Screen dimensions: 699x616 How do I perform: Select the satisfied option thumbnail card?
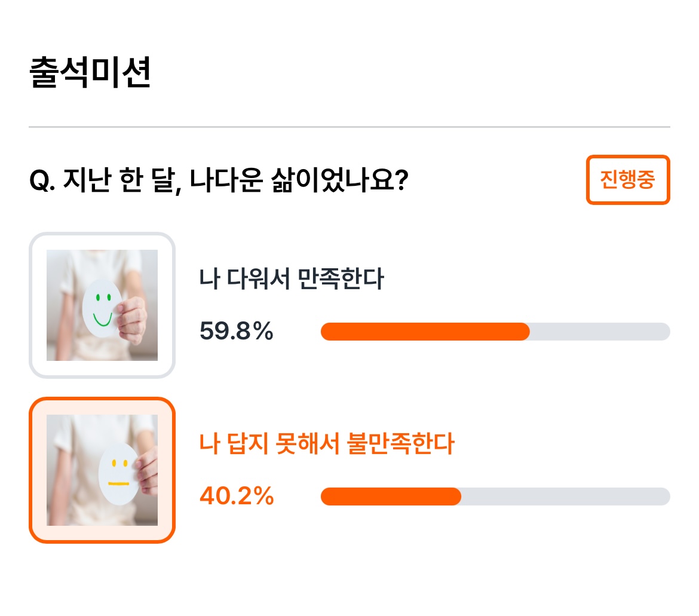point(102,305)
